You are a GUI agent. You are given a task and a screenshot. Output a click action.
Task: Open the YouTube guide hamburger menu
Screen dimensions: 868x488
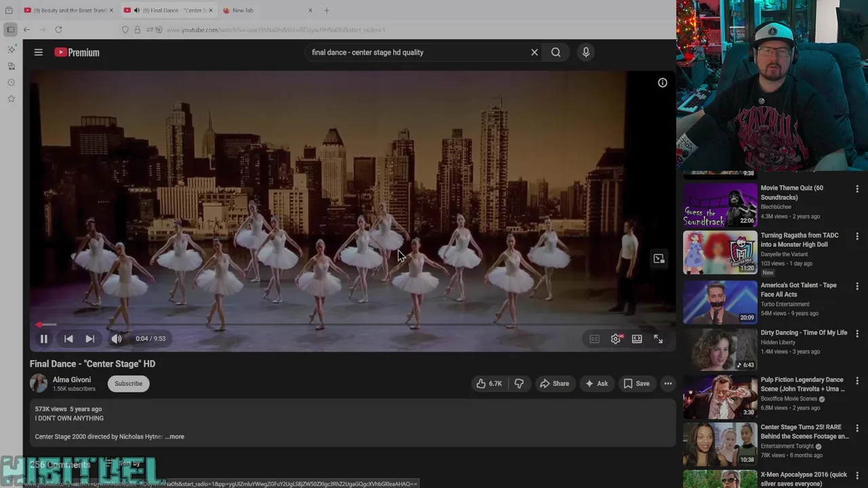[39, 52]
